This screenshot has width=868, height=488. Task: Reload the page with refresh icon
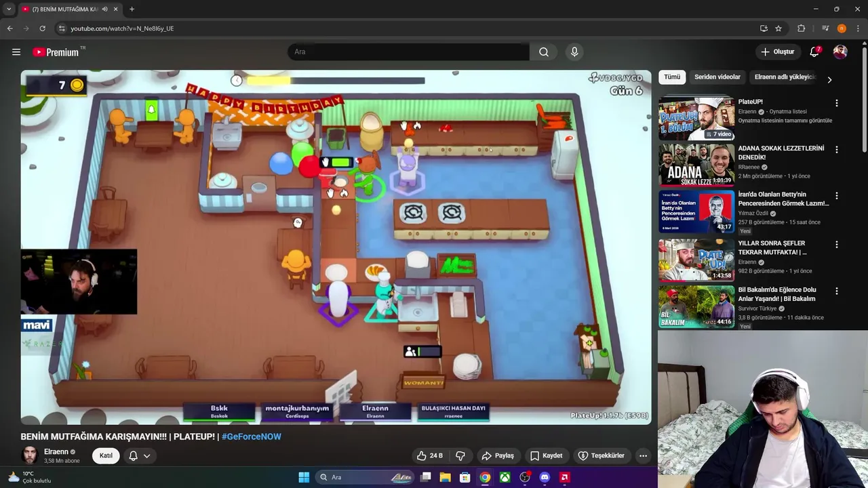coord(42,28)
